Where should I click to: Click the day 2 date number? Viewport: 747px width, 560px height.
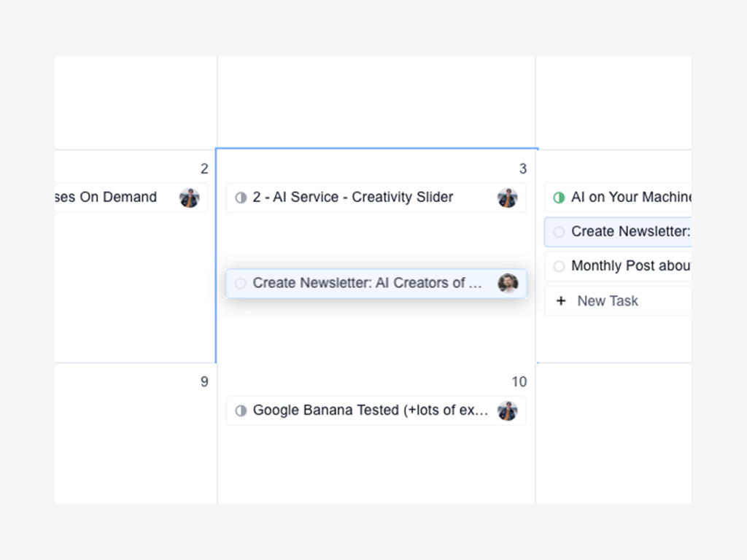point(204,169)
